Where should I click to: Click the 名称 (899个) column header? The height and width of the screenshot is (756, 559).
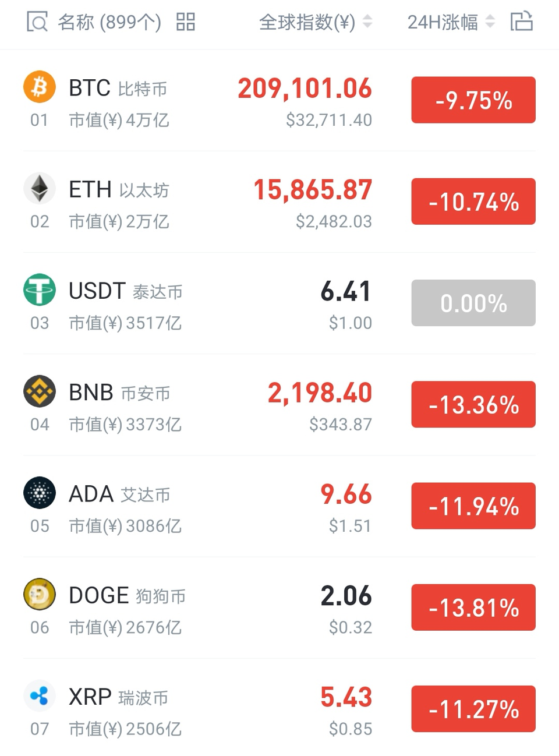(109, 22)
